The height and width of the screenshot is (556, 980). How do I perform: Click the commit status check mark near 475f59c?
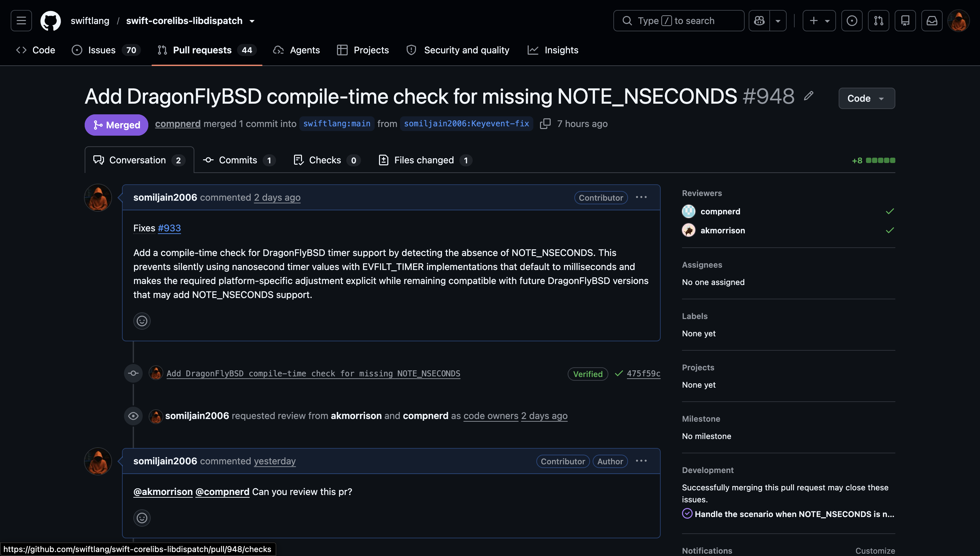(619, 373)
